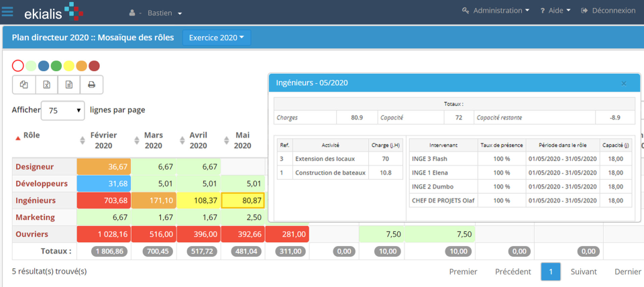This screenshot has width=644, height=287.
Task: Click the 1 806,86 totals badge
Action: 109,251
